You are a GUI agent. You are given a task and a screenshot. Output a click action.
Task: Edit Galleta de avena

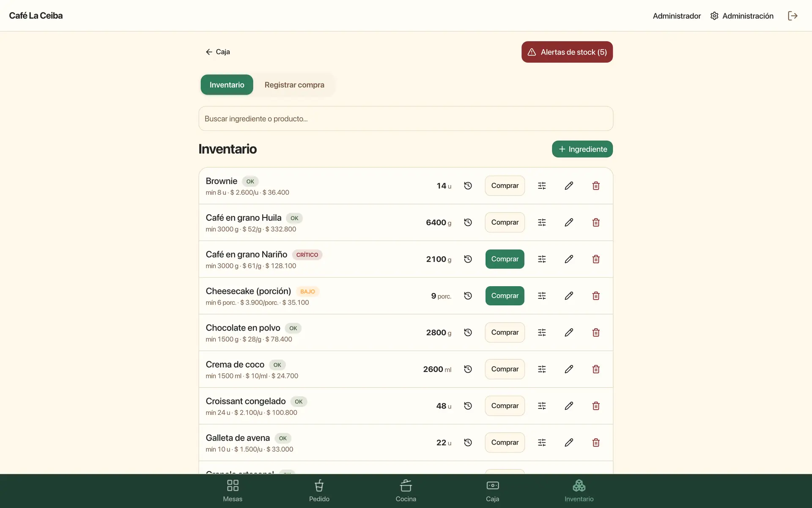[569, 442]
